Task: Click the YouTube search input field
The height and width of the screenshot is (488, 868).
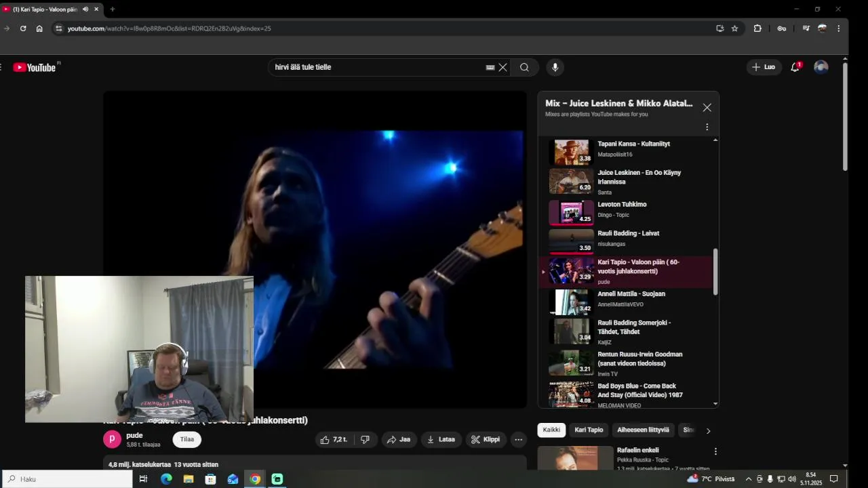Action: tap(376, 67)
